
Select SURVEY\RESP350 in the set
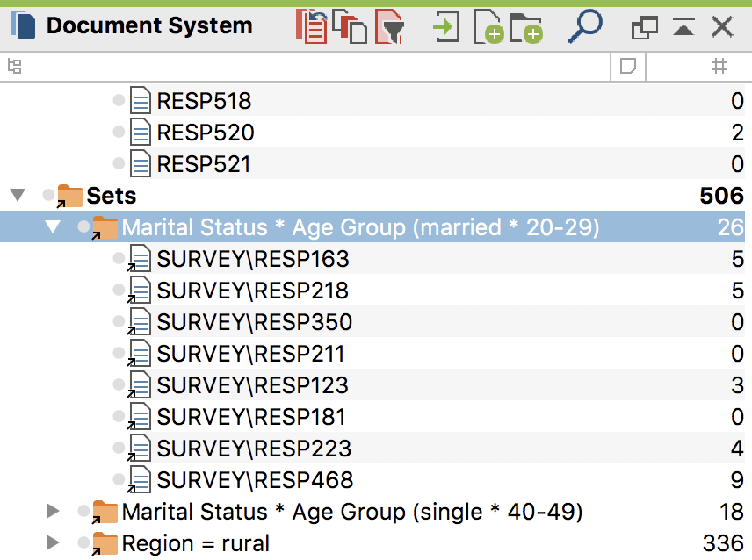[255, 322]
